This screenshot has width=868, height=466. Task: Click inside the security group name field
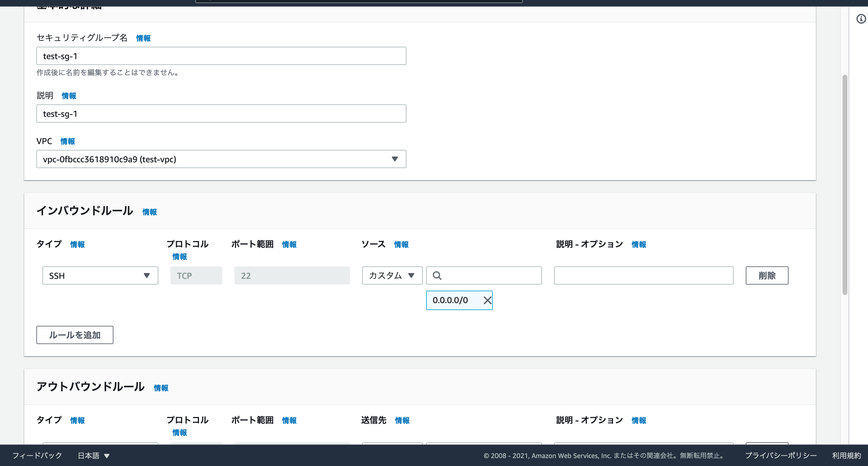[x=221, y=56]
